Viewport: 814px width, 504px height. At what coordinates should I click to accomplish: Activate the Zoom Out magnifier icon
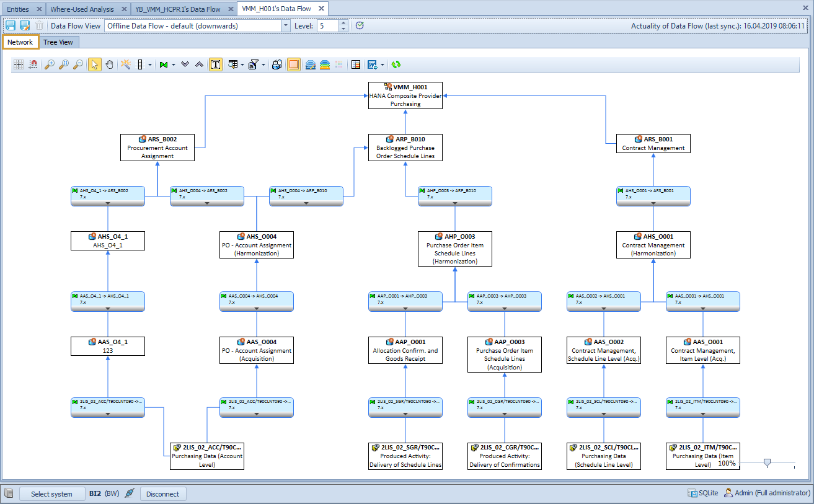click(77, 64)
